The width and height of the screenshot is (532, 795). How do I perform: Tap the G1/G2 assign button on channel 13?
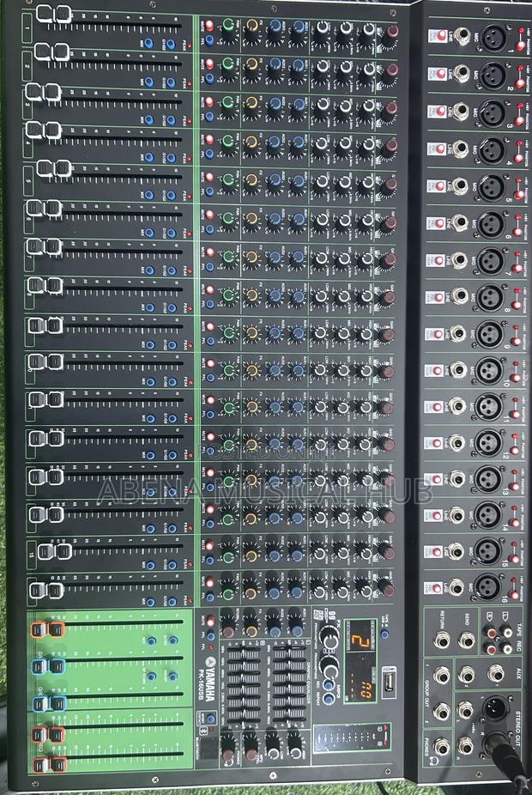point(172,491)
